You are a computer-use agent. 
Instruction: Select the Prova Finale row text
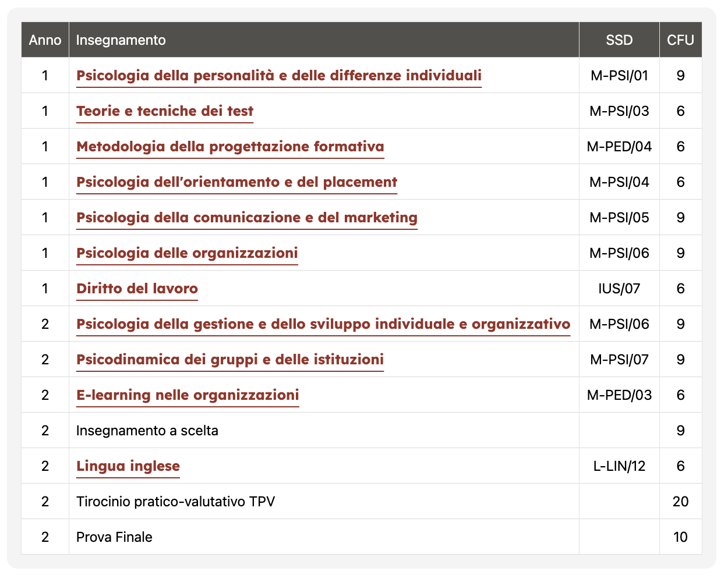click(x=114, y=537)
